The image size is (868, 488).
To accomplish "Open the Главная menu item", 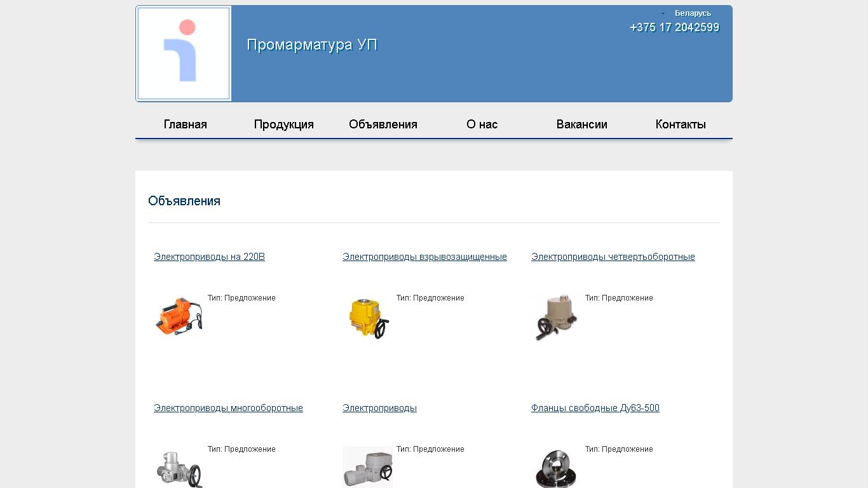I will click(x=186, y=125).
